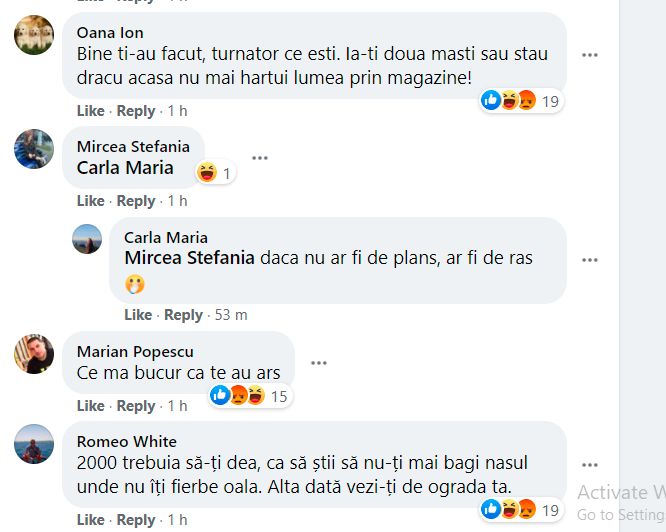Screen dimensions: 666x532
Task: Open Oana Ion's profile picture
Action: click(x=33, y=36)
